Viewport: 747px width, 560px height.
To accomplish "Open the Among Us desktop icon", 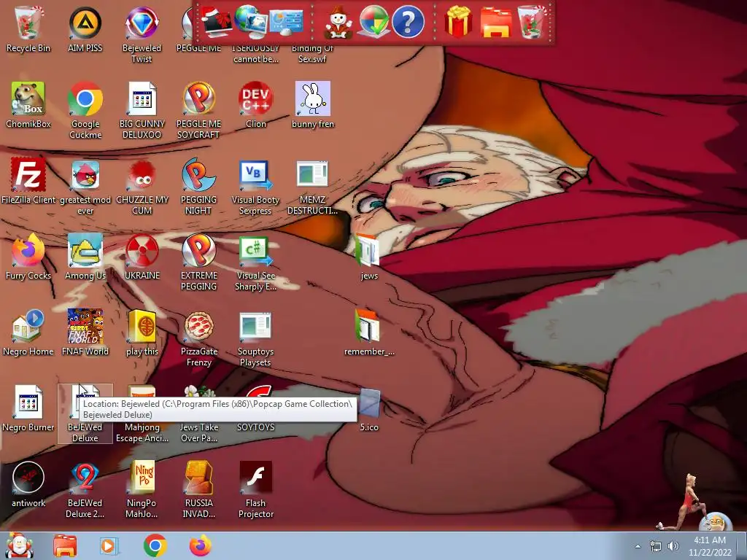I will [x=85, y=257].
